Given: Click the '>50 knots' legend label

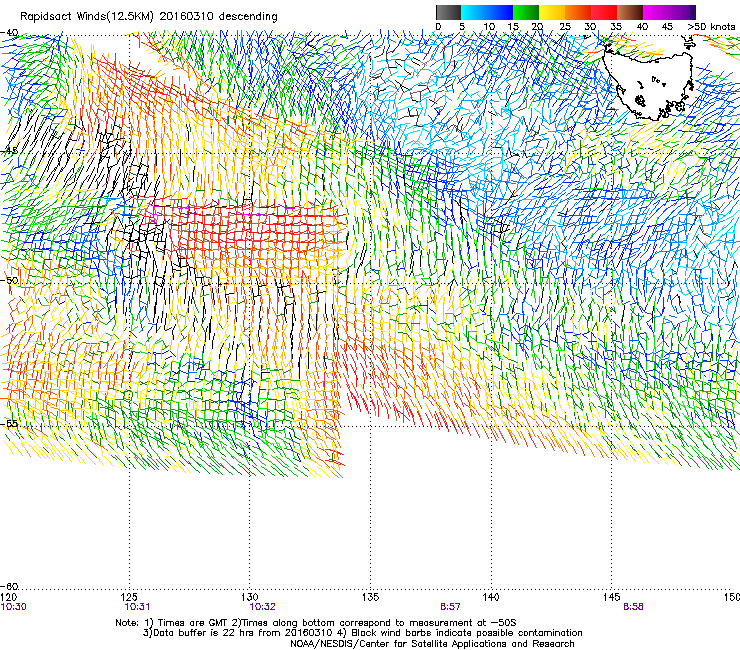Looking at the screenshot, I should point(711,27).
